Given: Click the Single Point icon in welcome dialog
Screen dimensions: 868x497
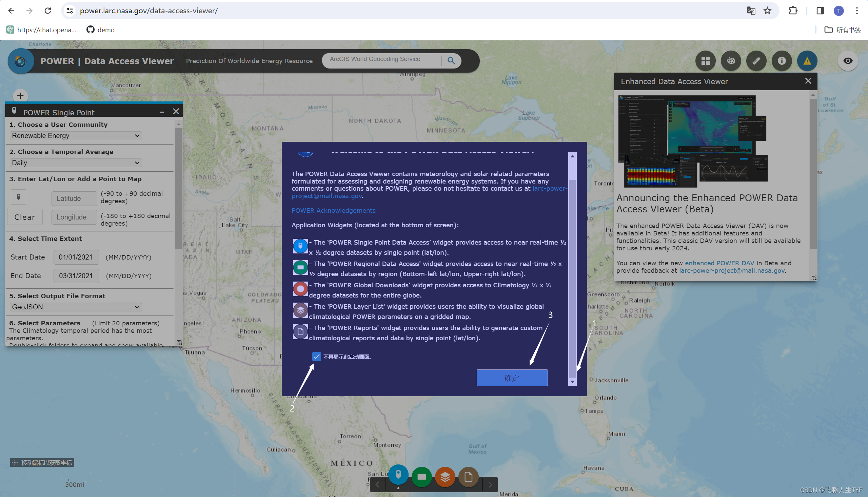Looking at the screenshot, I should click(300, 246).
